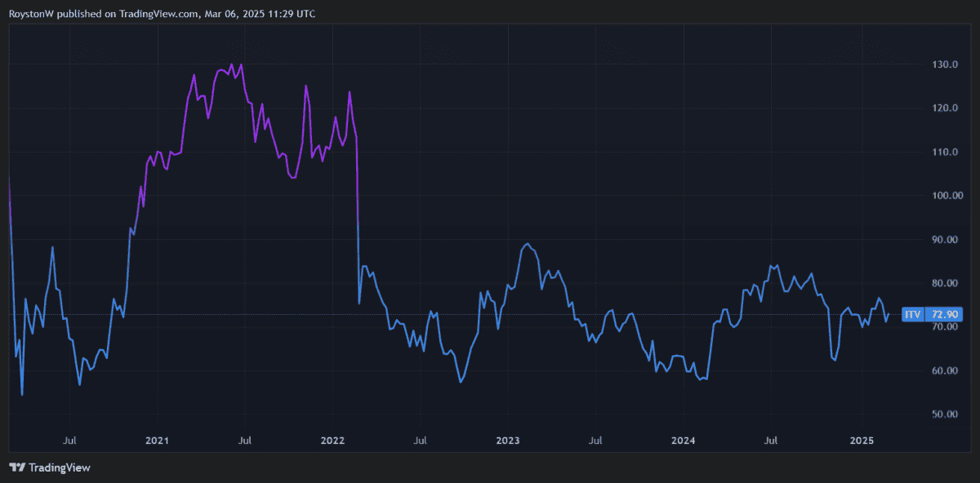Click the 2023 marker on time axis

(x=508, y=441)
